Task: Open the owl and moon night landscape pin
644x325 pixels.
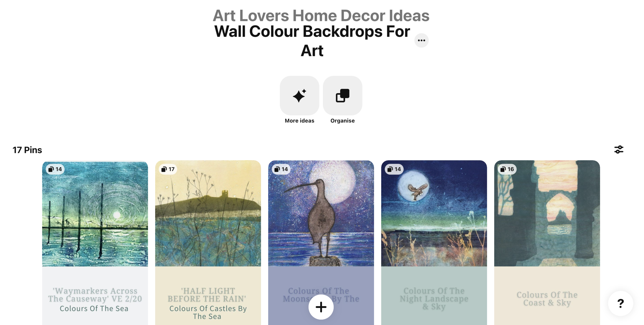Action: pyautogui.click(x=434, y=214)
